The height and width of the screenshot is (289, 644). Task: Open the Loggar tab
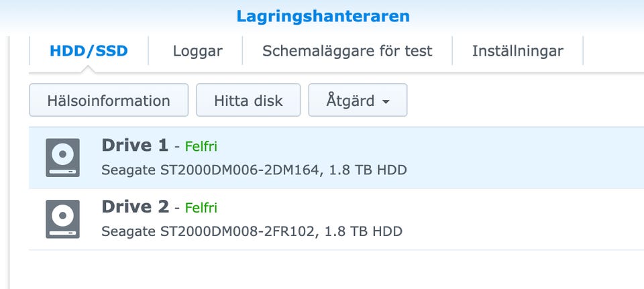coord(197,51)
